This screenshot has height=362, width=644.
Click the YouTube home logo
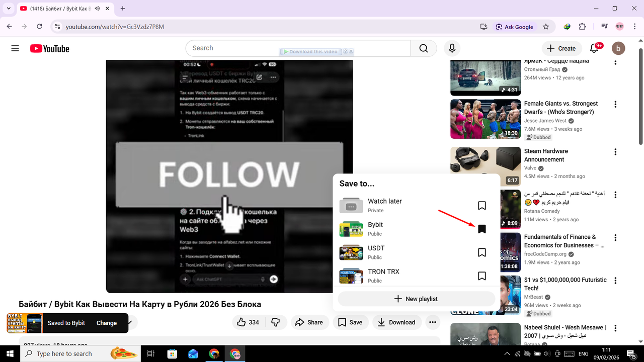pos(49,48)
